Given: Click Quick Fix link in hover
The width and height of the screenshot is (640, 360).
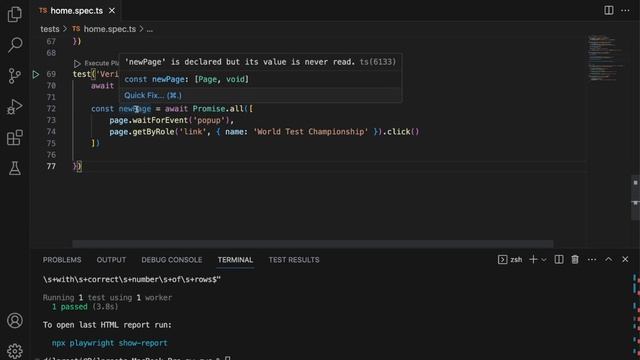Looking at the screenshot, I should [x=153, y=95].
